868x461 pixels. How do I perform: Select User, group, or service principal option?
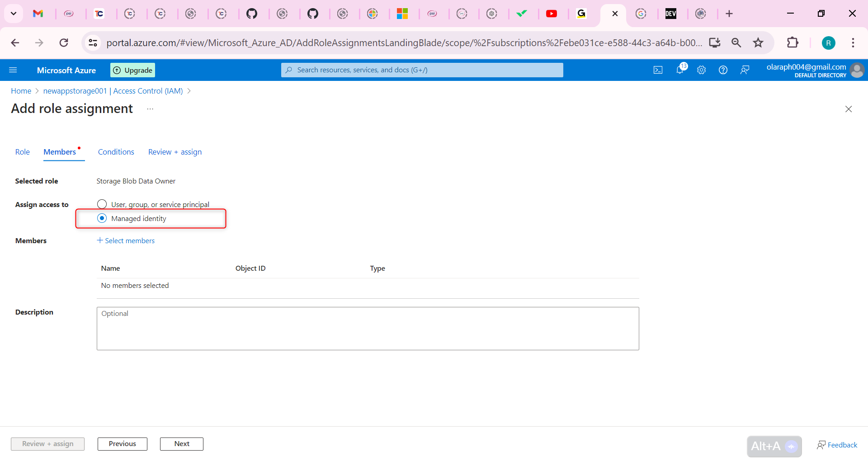coord(102,204)
